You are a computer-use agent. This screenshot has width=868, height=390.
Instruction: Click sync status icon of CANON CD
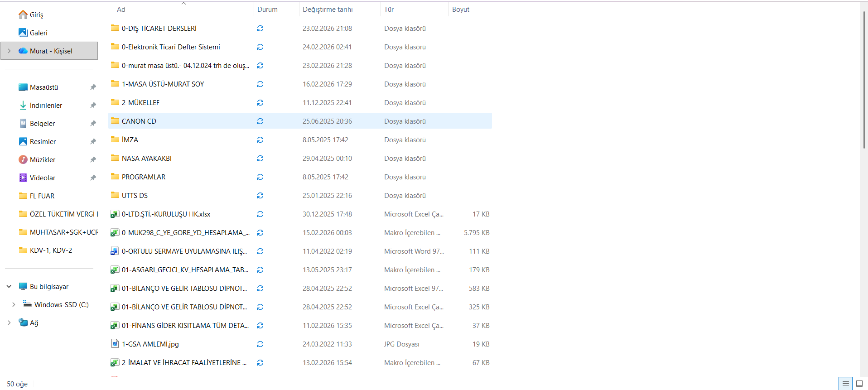[x=260, y=121]
